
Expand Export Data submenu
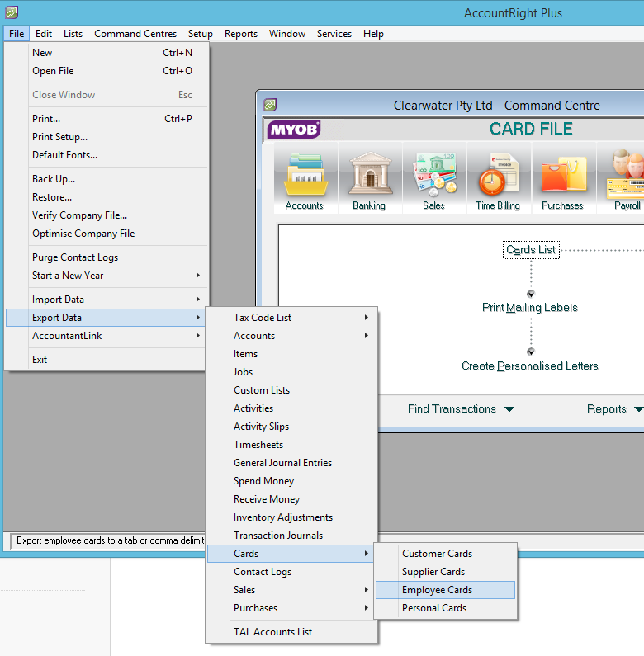pos(107,318)
